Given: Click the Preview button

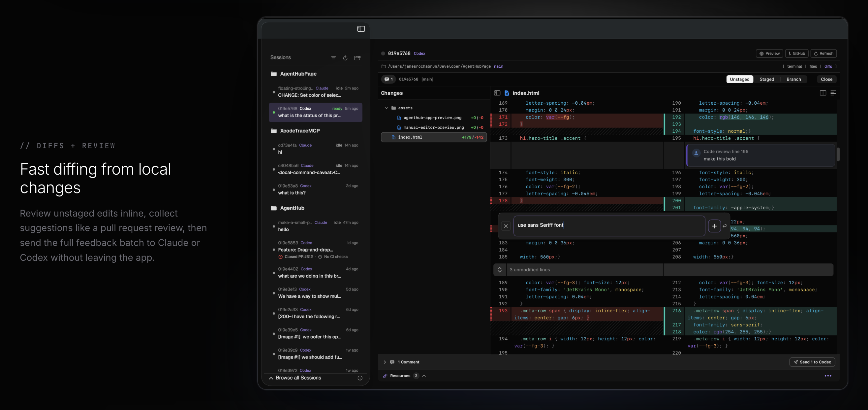Looking at the screenshot, I should pyautogui.click(x=769, y=53).
